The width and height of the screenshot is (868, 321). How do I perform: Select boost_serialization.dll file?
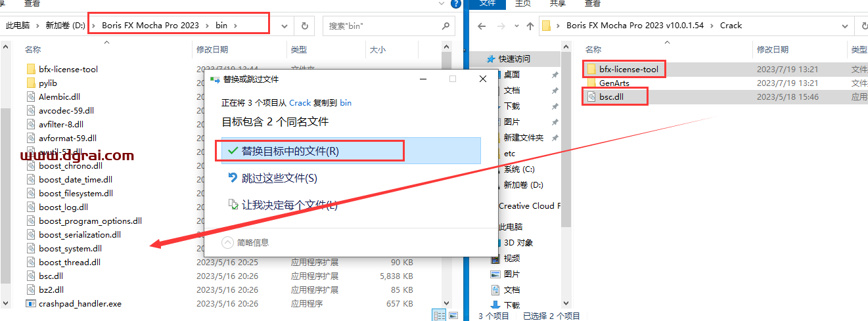click(x=80, y=234)
